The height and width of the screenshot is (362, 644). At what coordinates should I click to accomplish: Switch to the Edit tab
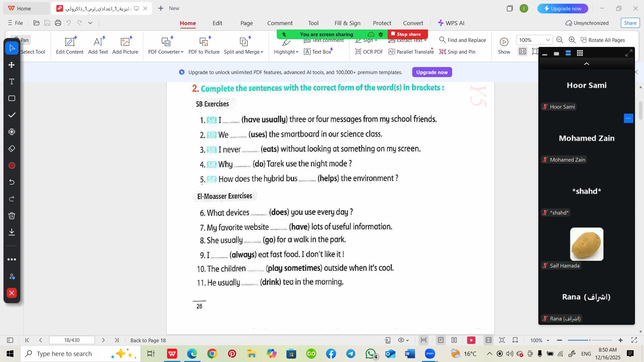pyautogui.click(x=217, y=23)
